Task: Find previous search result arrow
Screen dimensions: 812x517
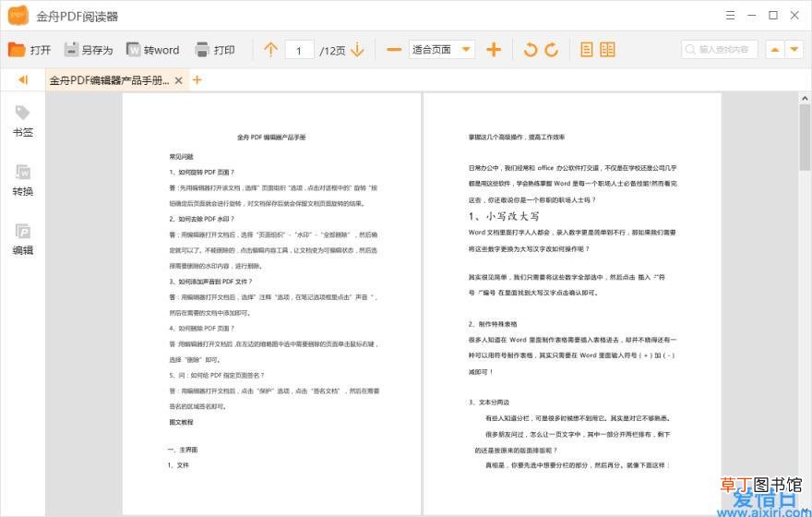Action: 775,49
